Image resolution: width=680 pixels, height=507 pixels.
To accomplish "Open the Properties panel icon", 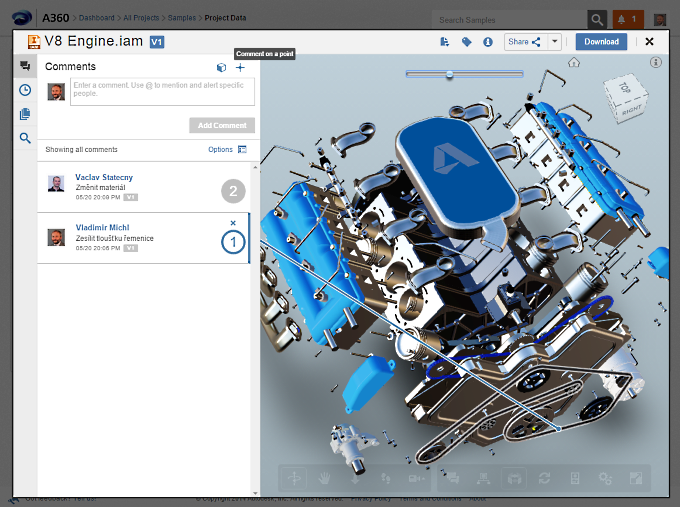I will tap(575, 478).
